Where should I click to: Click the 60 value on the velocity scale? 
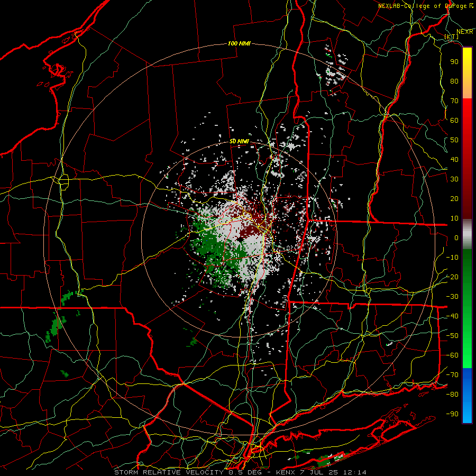click(x=454, y=120)
